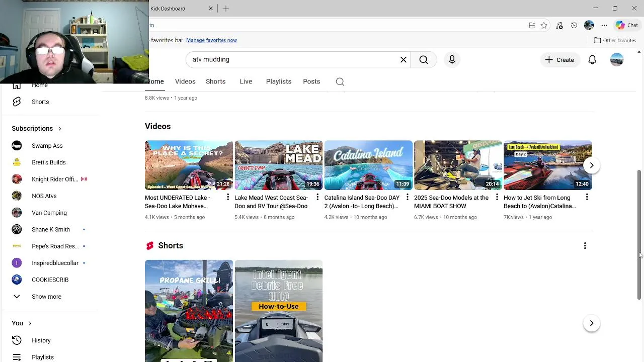Click the Shorts icon in the sidebar
Screen dimensions: 644x362
tap(17, 102)
